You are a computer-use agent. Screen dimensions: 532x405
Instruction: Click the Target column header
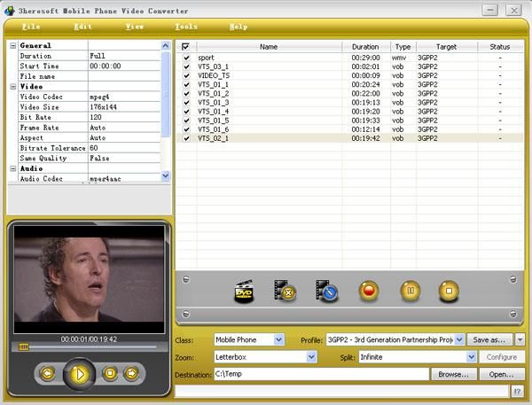[x=447, y=46]
